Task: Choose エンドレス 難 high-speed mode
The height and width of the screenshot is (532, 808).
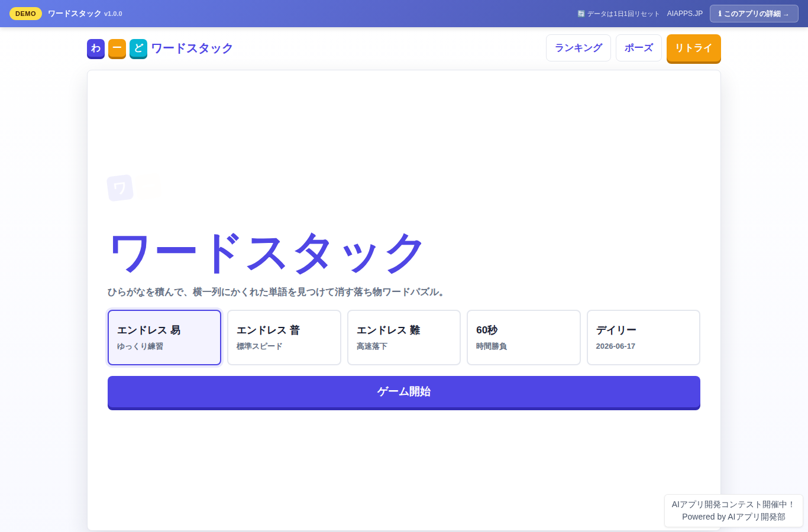Action: (x=404, y=338)
